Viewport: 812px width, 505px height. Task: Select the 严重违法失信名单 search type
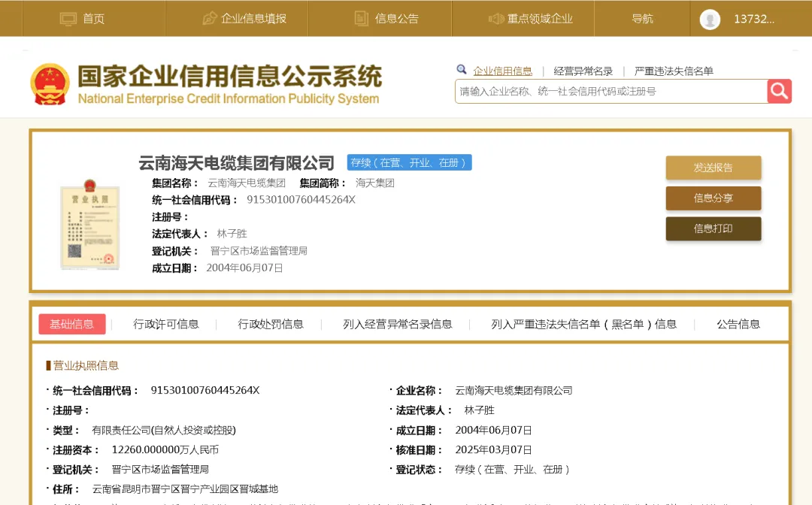point(674,71)
